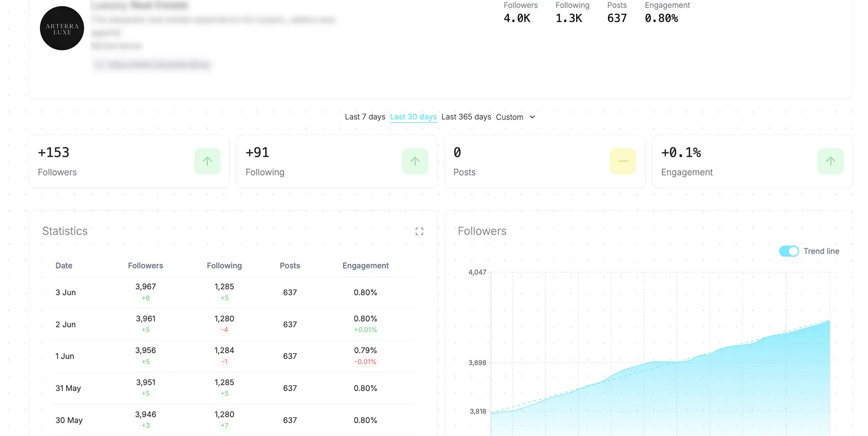Click the Following column header in Statistics
The width and height of the screenshot is (868, 436).
point(224,266)
